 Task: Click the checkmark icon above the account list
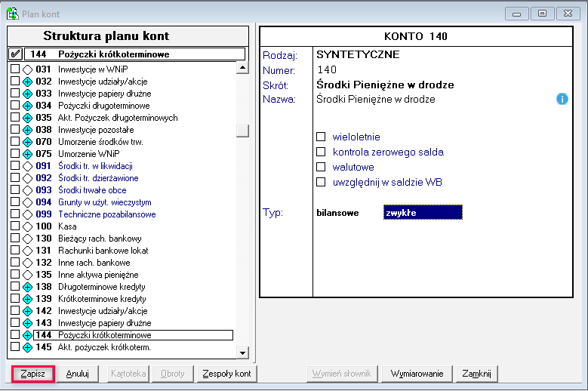[15, 54]
